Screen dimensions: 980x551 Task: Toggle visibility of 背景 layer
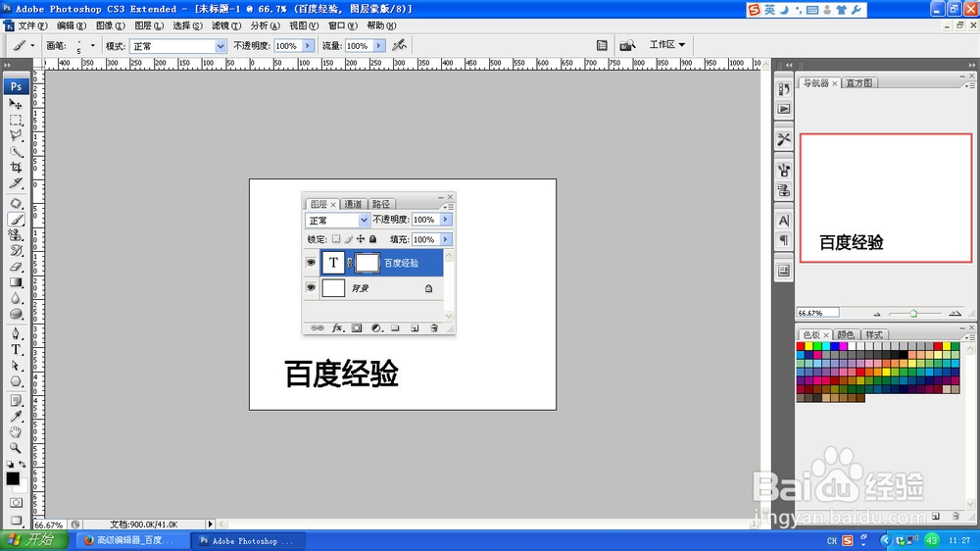(311, 287)
